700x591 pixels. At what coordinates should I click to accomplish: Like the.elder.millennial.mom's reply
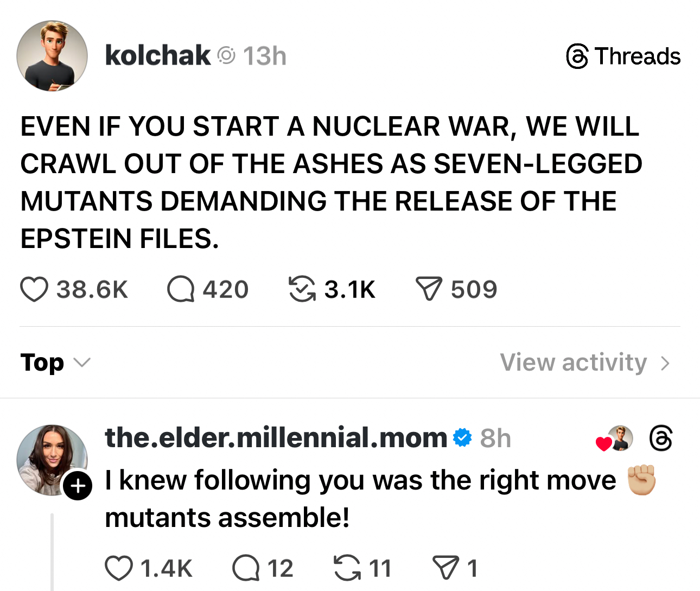(119, 568)
